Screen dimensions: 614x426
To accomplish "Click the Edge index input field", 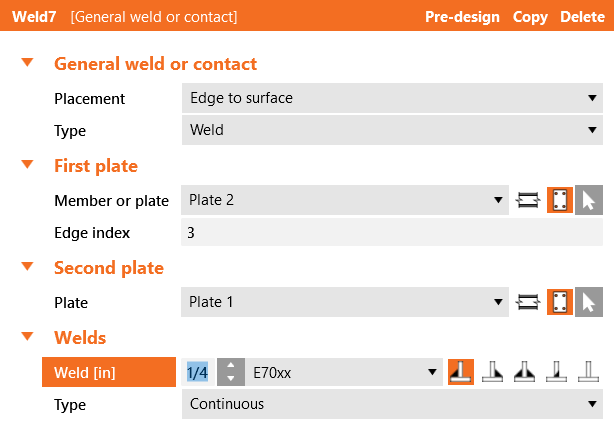I will click(x=393, y=233).
